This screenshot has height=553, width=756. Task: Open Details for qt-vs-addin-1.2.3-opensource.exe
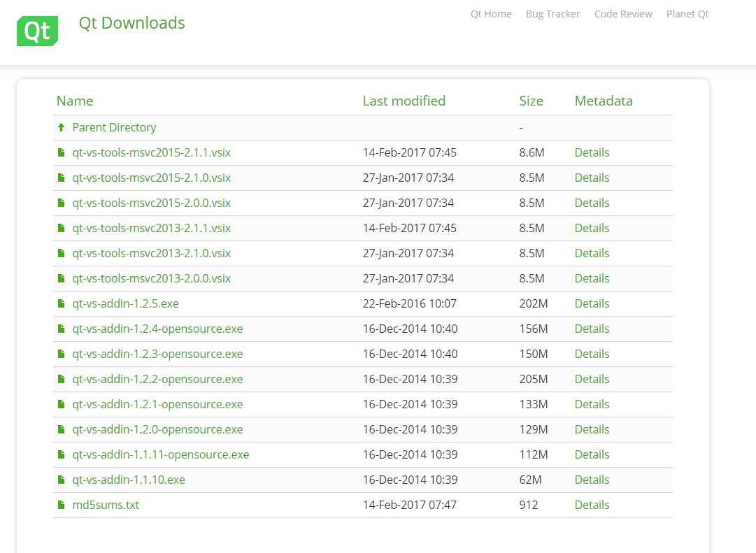tap(592, 353)
